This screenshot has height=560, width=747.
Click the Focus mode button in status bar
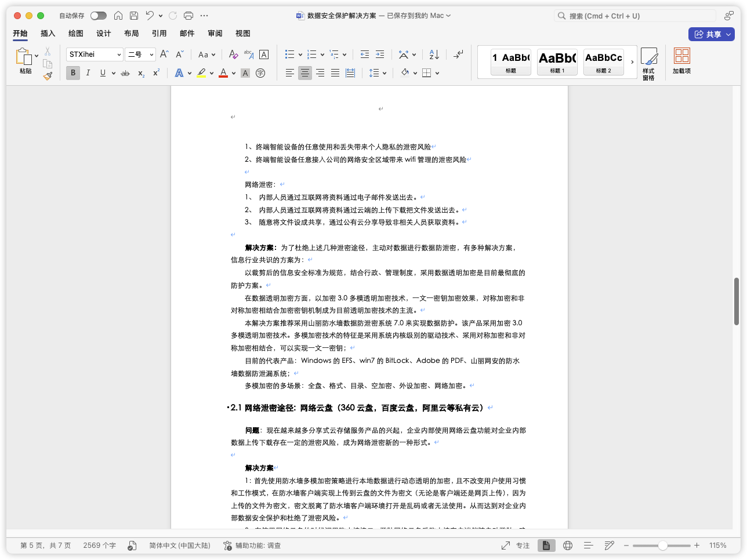point(516,546)
